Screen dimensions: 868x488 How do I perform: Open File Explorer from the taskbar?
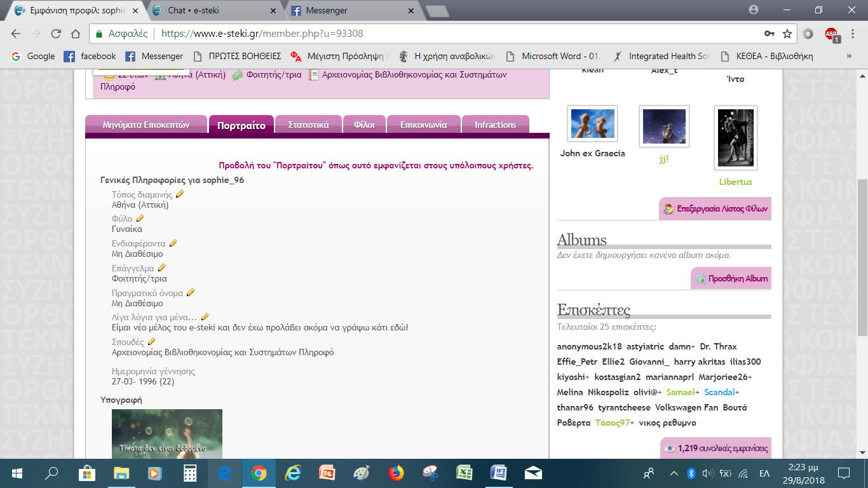[x=121, y=473]
